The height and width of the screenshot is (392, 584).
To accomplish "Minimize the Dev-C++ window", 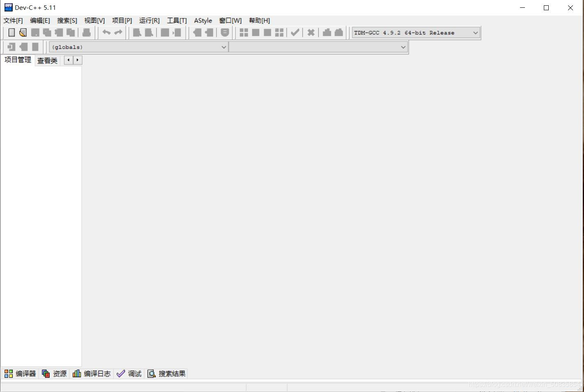I will coord(522,8).
